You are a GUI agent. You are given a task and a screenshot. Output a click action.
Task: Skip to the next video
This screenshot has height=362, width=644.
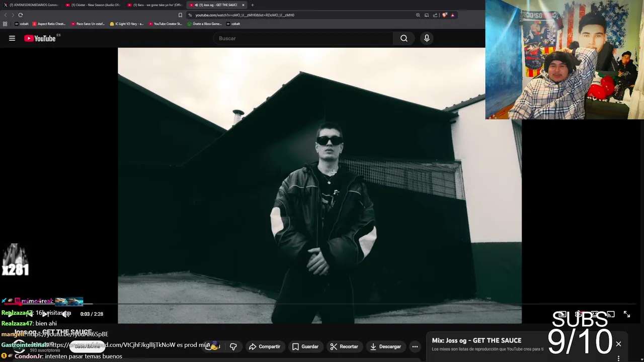(45, 314)
